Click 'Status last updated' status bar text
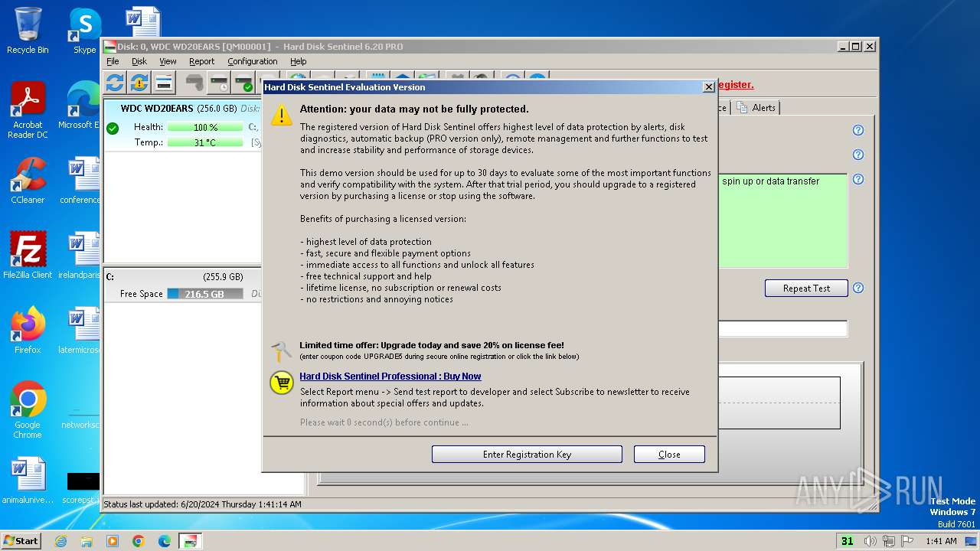Viewport: 980px width, 551px height. [202, 504]
